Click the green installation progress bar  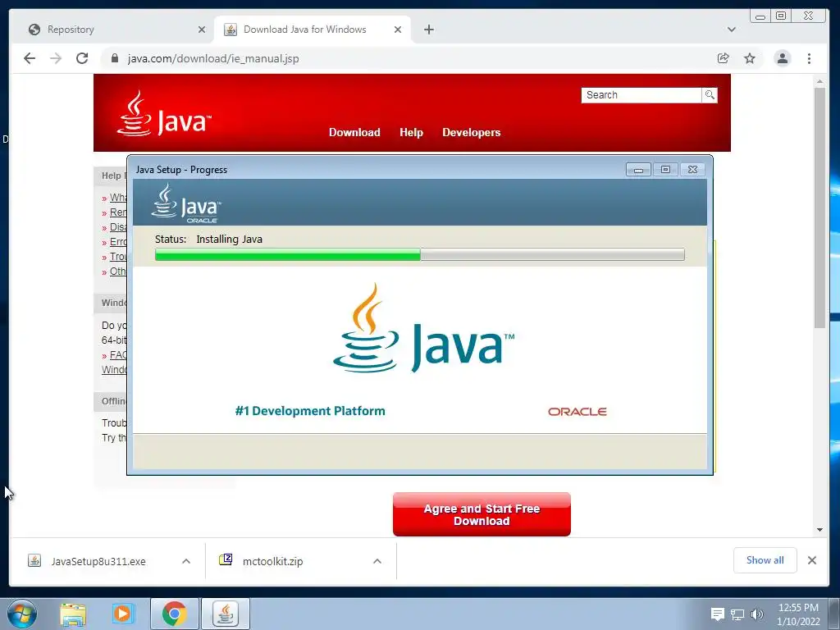click(x=419, y=254)
